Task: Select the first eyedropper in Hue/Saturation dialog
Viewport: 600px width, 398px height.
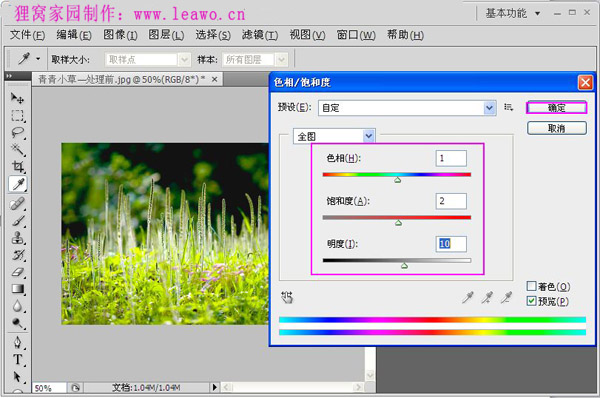Action: point(468,297)
